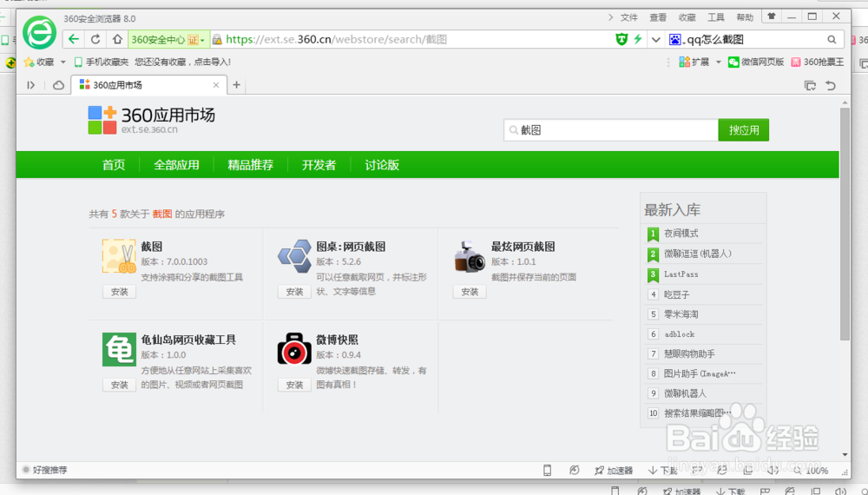Open the skin (shirt) icon in the title bar
The width and height of the screenshot is (868, 495).
click(771, 16)
